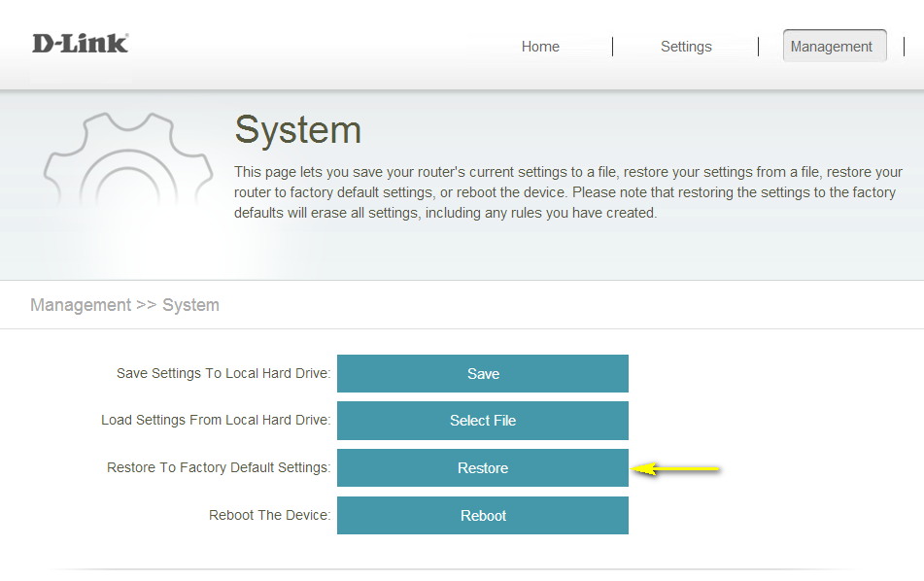Click the yellow arrow pointing at Restore
The image size is (924, 581).
click(676, 469)
